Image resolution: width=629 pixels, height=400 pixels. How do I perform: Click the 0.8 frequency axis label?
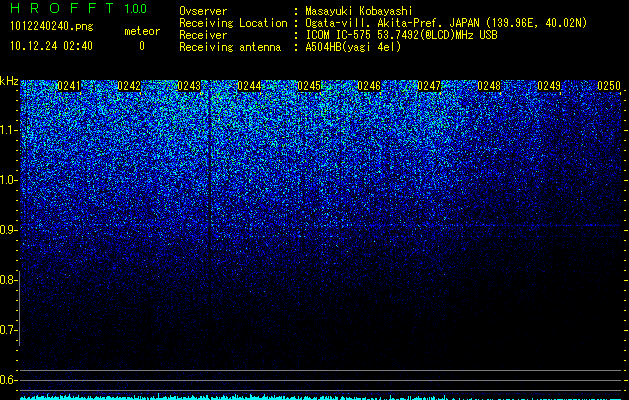coord(8,280)
